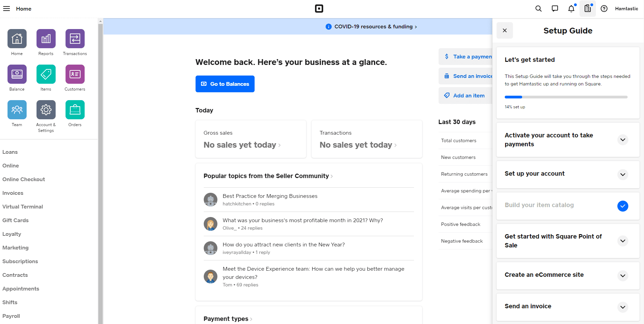
Task: Click the Orders icon
Action: pyautogui.click(x=75, y=110)
